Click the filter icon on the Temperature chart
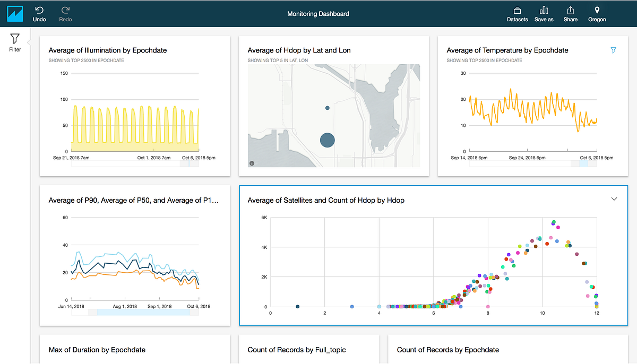Image resolution: width=637 pixels, height=364 pixels. [x=613, y=50]
